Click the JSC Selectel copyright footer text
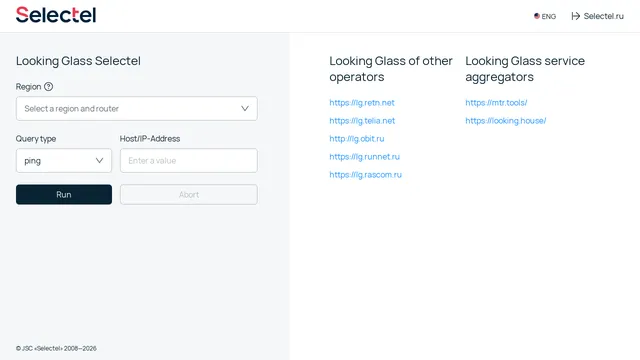This screenshot has height=360, width=640. (56, 348)
